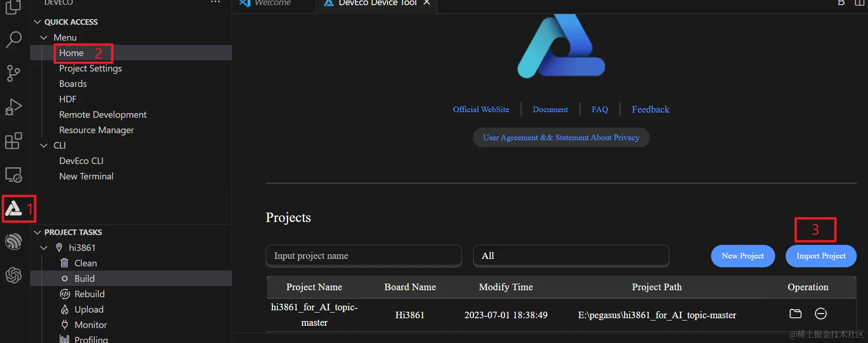The image size is (868, 343).
Task: Click the Import Project button
Action: click(821, 256)
